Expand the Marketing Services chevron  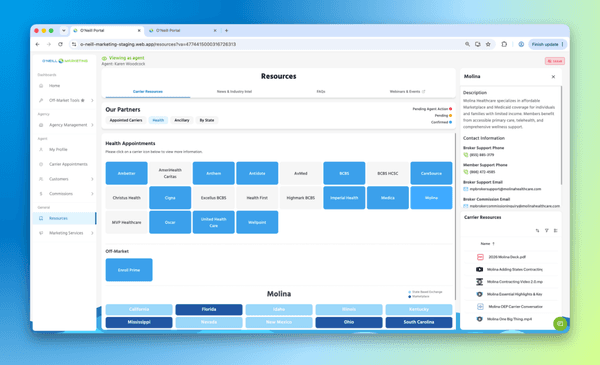[x=92, y=233]
